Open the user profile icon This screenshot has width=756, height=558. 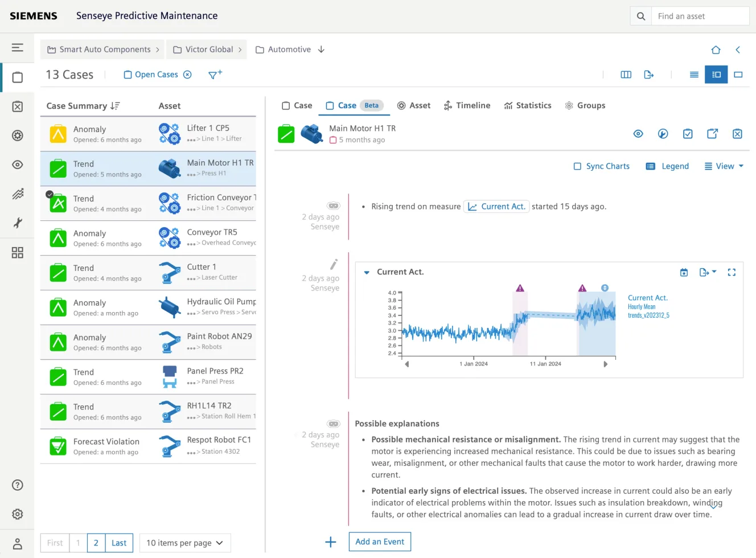(18, 544)
